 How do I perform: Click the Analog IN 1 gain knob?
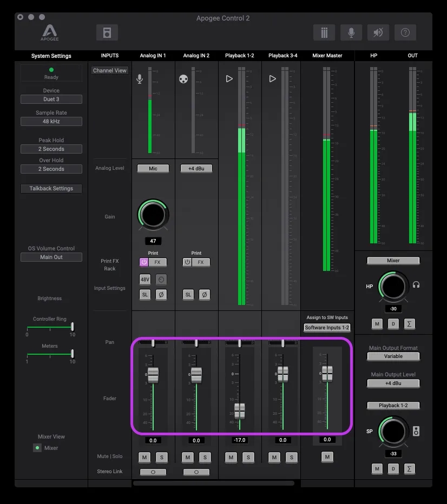[x=153, y=215]
